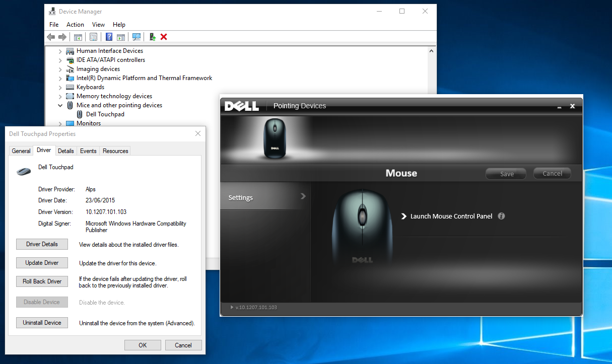The image size is (612, 364).
Task: Select Settings in the Dell sidebar
Action: coord(241,198)
